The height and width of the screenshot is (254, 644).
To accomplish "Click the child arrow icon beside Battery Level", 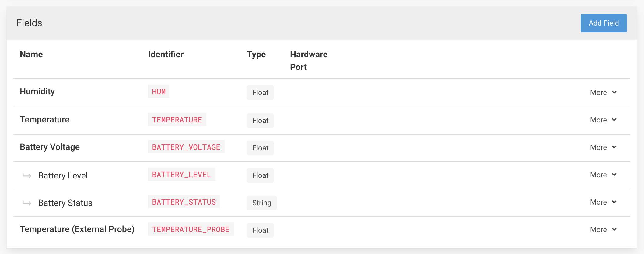I will [27, 175].
